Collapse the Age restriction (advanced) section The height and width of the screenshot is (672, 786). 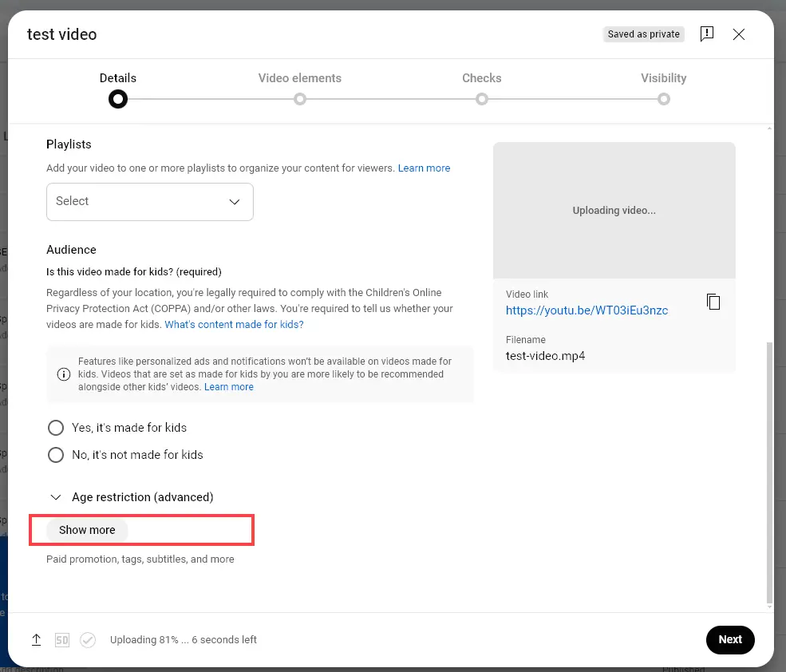point(55,496)
